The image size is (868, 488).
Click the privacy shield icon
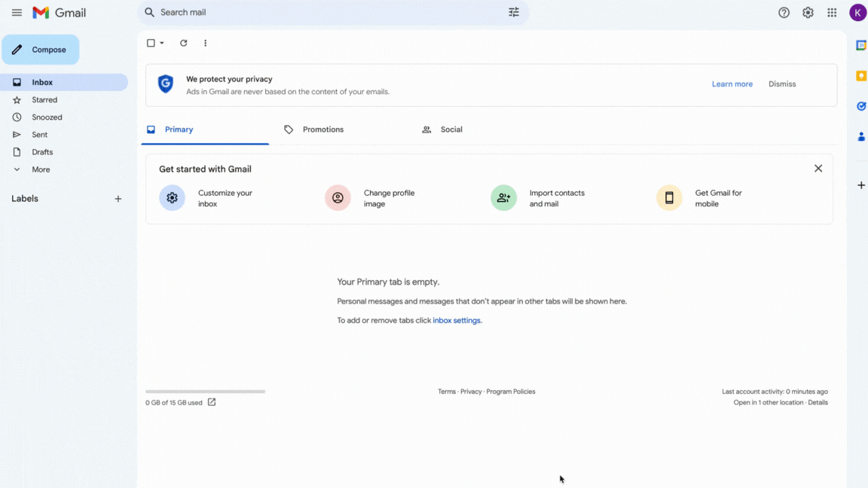166,84
